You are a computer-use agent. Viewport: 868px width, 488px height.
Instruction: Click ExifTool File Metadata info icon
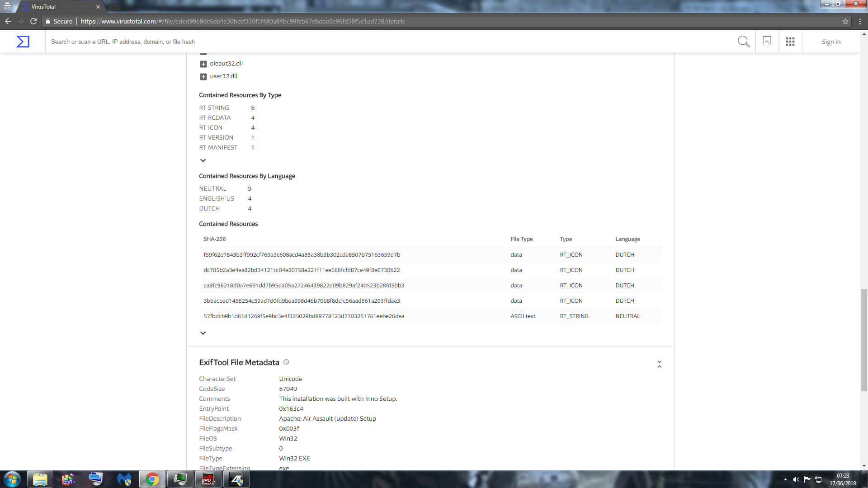pyautogui.click(x=286, y=362)
